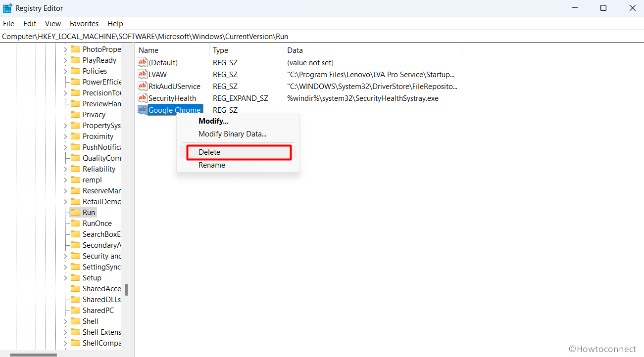Click the ReserveMar folder icon
The image size is (644, 357).
(x=75, y=190)
